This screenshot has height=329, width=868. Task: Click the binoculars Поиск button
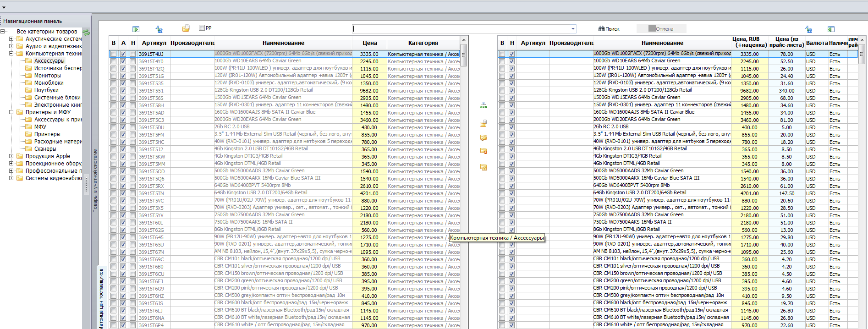point(609,29)
